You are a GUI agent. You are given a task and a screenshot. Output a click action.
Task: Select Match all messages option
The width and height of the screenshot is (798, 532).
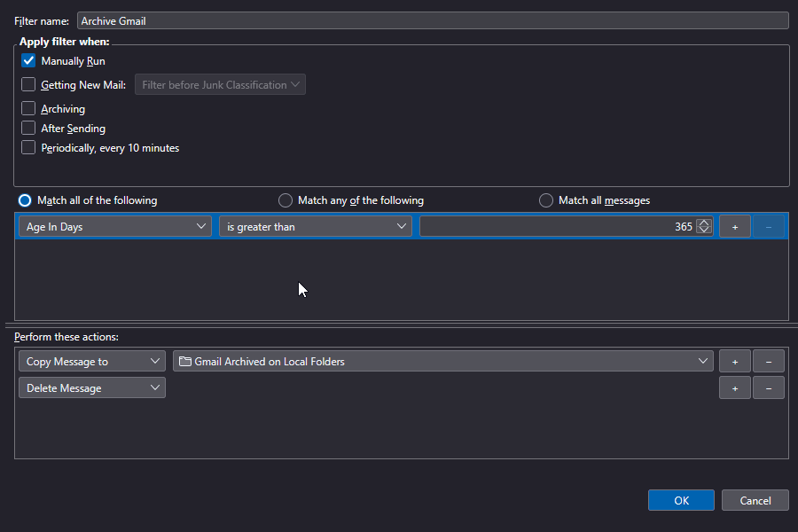[x=546, y=200]
